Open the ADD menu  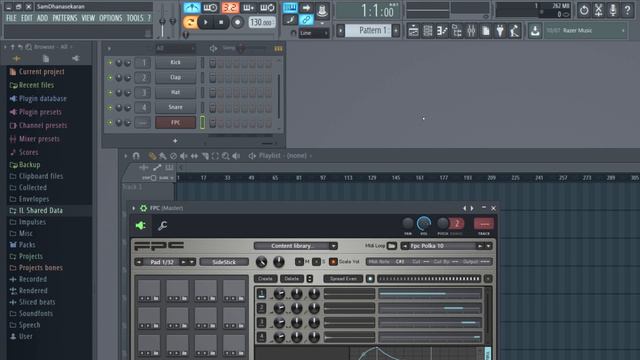tap(42, 18)
